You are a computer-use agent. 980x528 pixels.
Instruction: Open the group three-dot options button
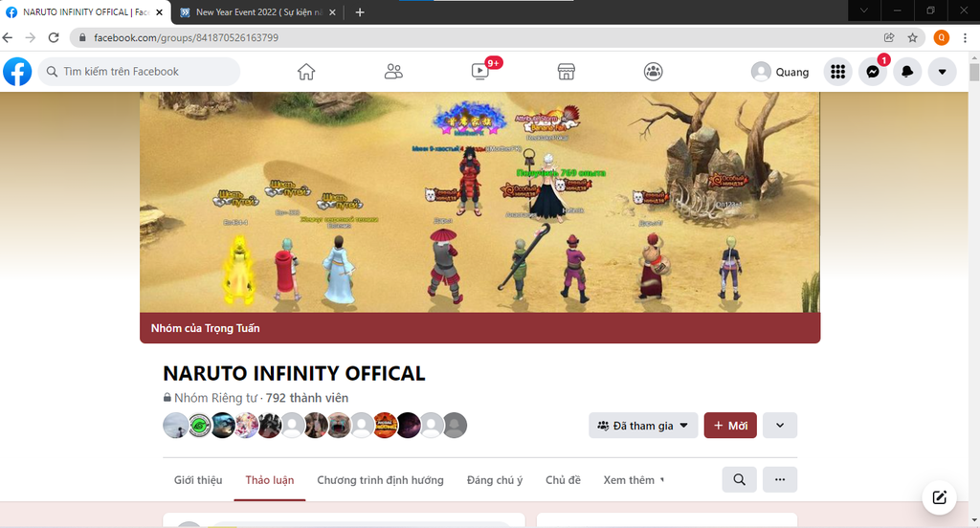tap(780, 480)
